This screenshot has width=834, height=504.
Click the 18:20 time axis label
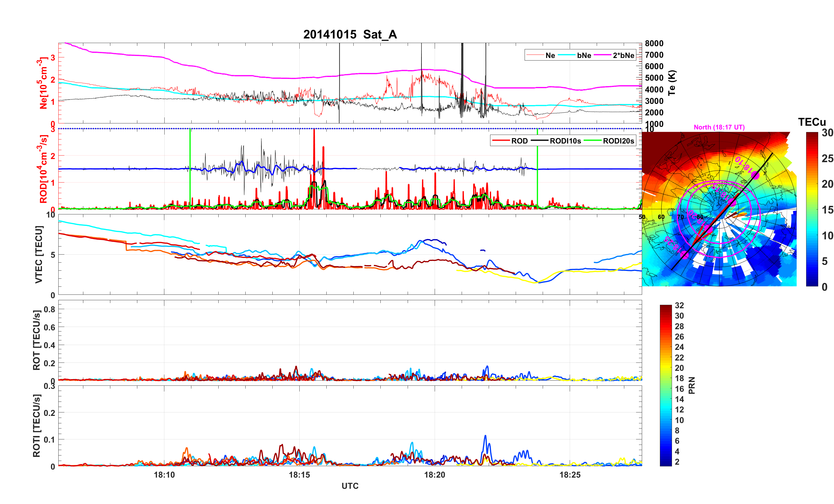tap(435, 475)
